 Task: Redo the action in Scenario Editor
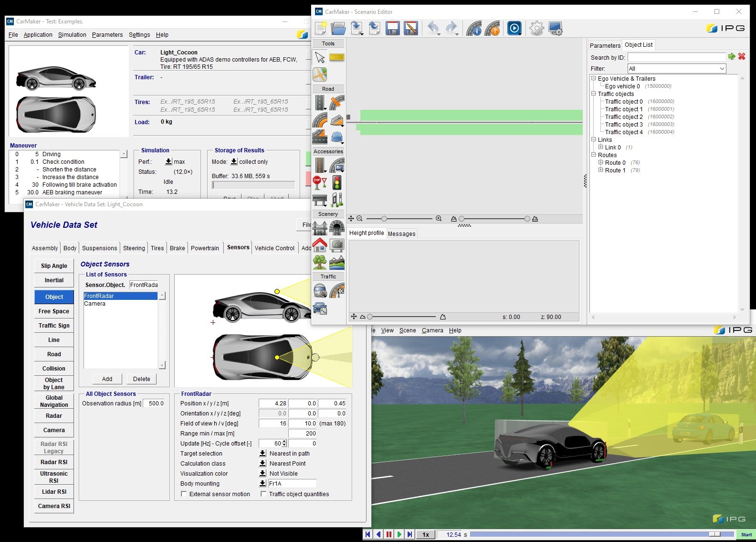point(451,28)
